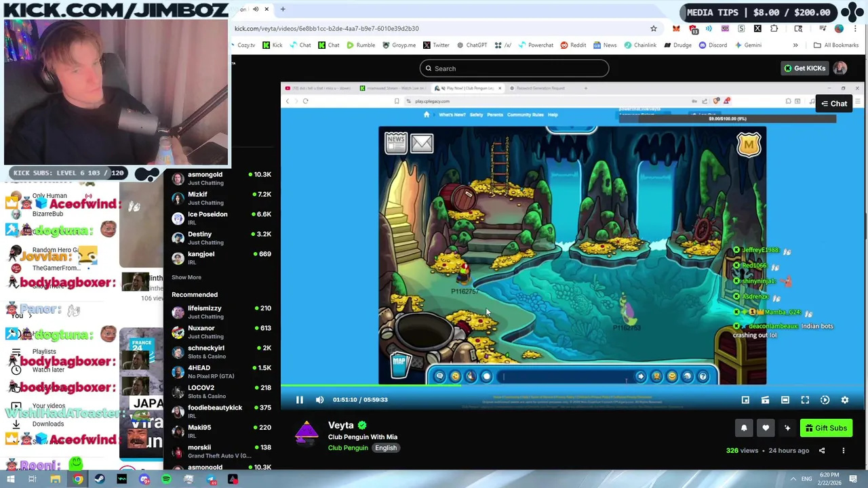The width and height of the screenshot is (868, 488).
Task: Open Powerchat bookmark
Action: (536, 45)
